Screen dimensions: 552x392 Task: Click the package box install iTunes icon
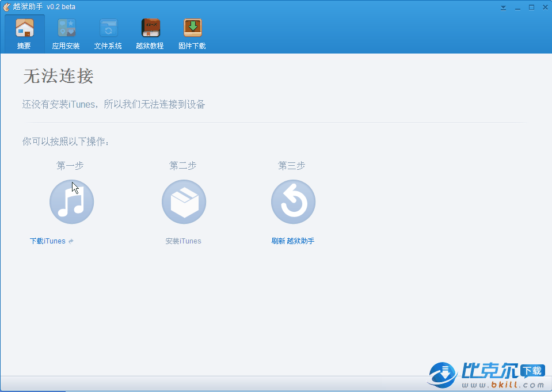point(184,202)
